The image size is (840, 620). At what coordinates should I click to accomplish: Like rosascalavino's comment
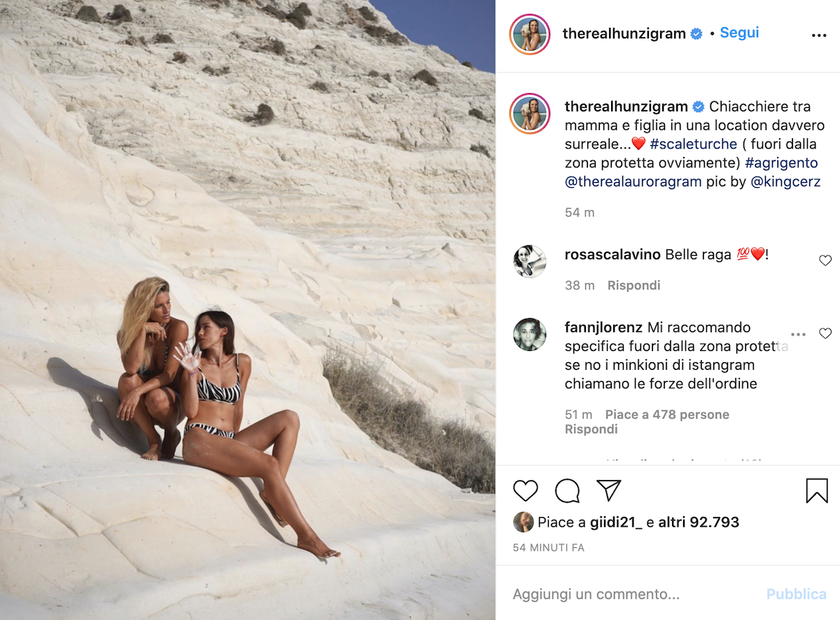[825, 261]
